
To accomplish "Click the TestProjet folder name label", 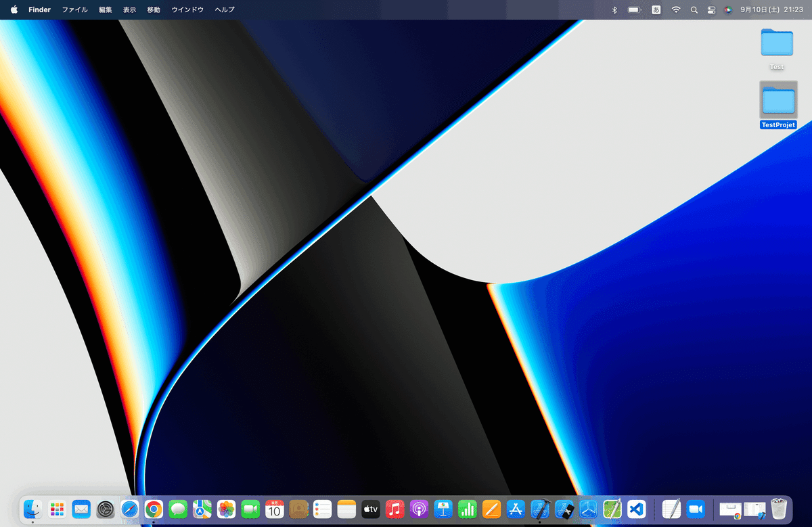I will pyautogui.click(x=778, y=125).
